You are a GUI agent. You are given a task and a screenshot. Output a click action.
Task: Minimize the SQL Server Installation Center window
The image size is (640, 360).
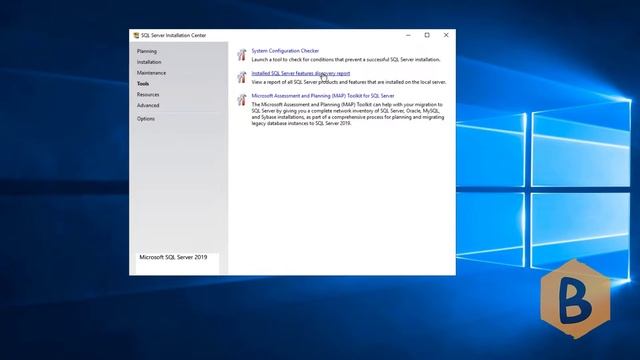pyautogui.click(x=408, y=36)
